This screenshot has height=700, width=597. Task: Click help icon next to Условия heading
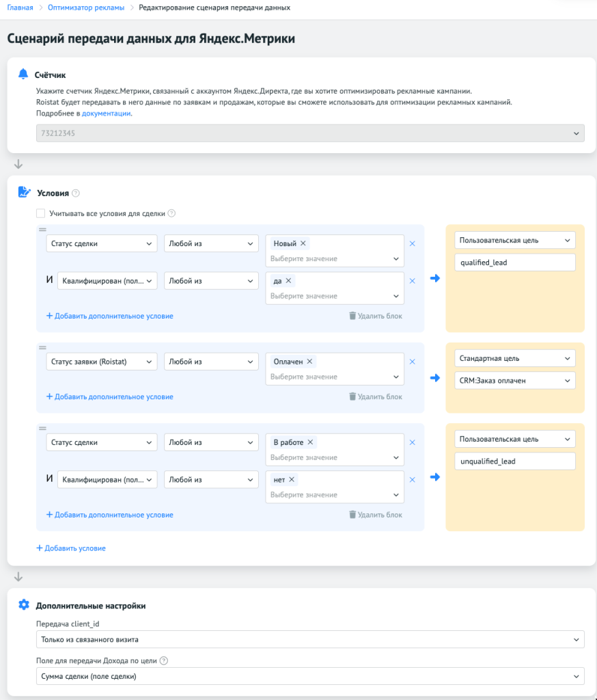click(76, 193)
